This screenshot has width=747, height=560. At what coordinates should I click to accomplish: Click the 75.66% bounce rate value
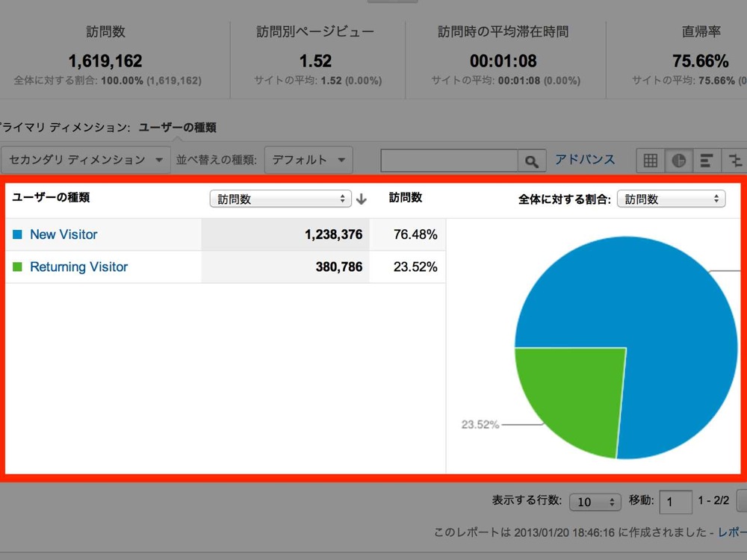701,61
